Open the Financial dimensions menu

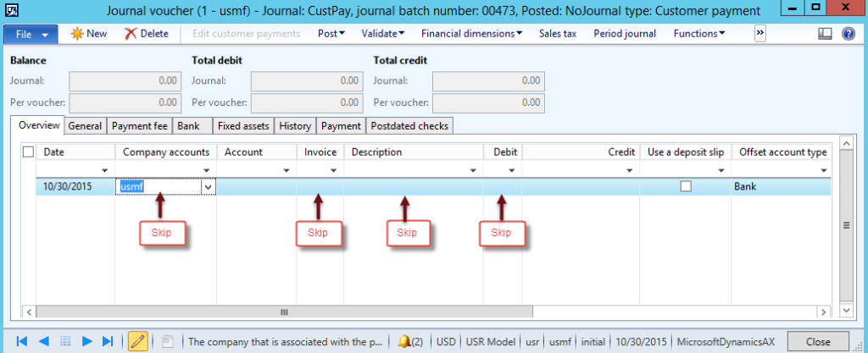tap(471, 34)
